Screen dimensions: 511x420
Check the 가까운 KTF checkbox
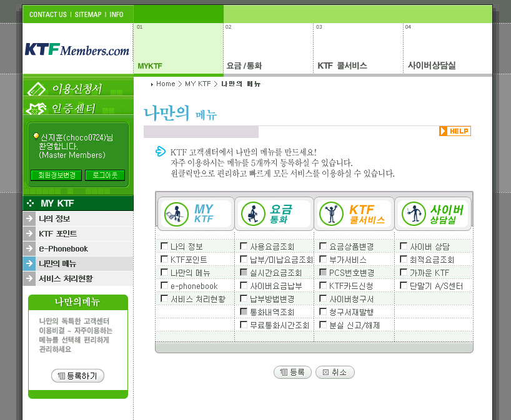point(404,272)
